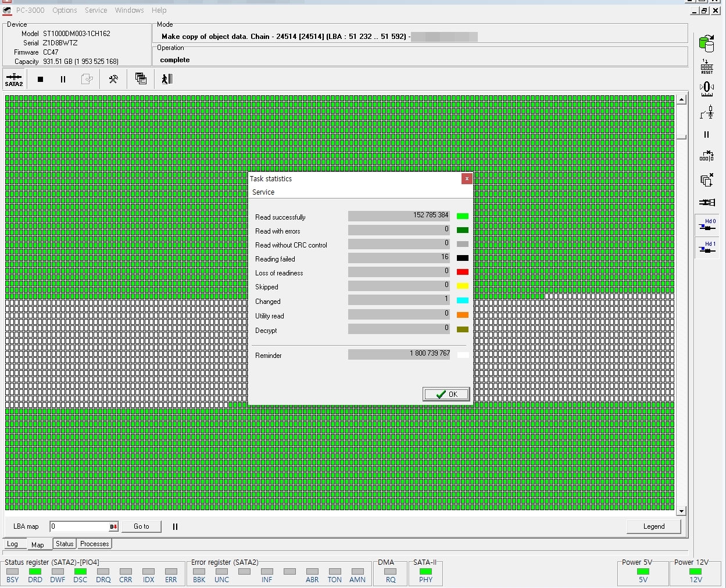Click the stacked pages with X icon
This screenshot has width=726, height=588.
pos(707,180)
